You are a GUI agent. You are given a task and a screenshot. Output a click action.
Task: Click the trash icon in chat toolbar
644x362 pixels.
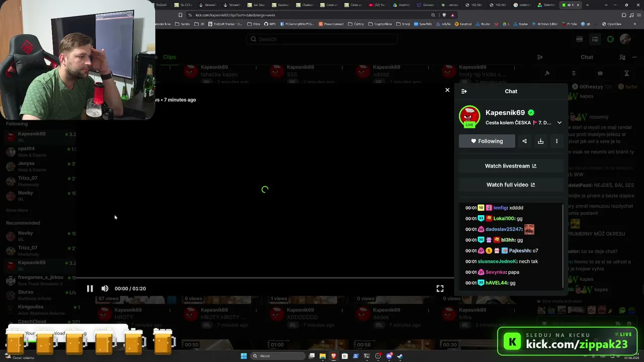pyautogui.click(x=574, y=73)
